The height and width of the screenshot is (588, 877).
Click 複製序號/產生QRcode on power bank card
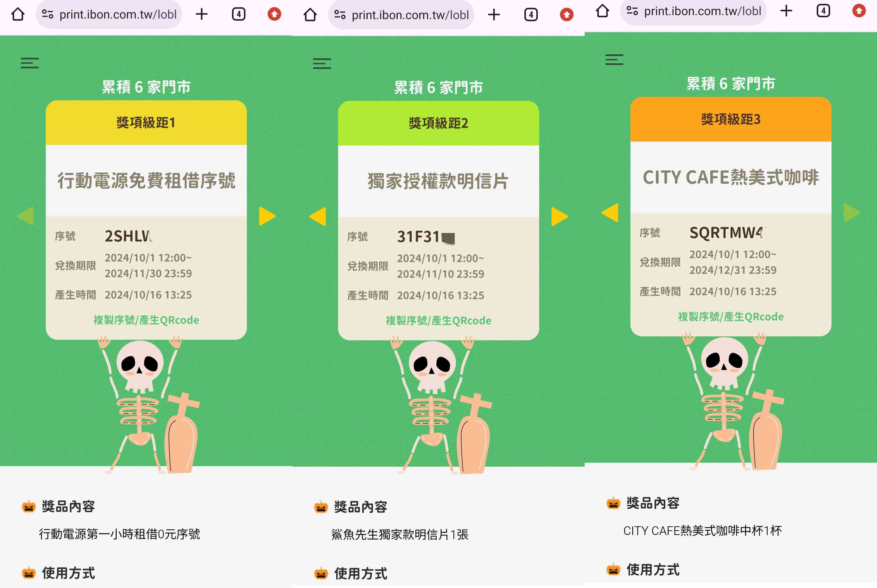point(146,320)
